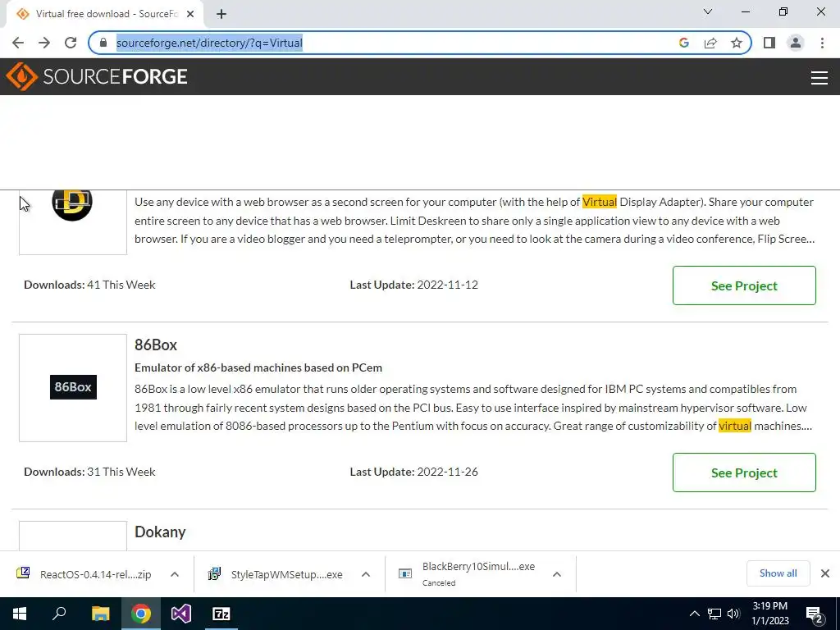Open Visual Studio from the taskbar
This screenshot has width=840, height=630.
pyautogui.click(x=181, y=614)
